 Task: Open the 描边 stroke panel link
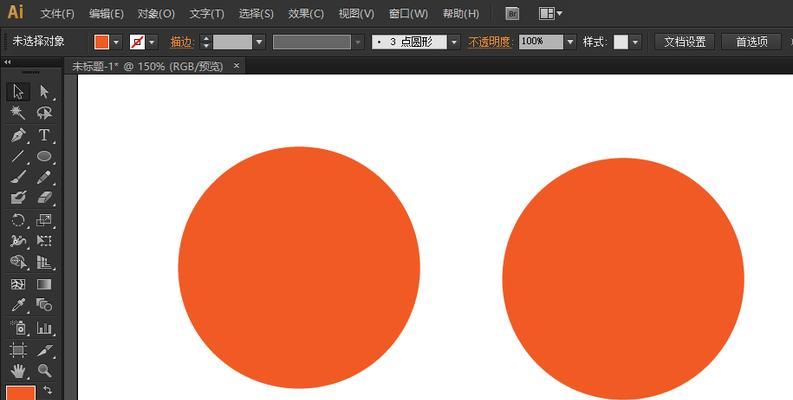coord(181,42)
